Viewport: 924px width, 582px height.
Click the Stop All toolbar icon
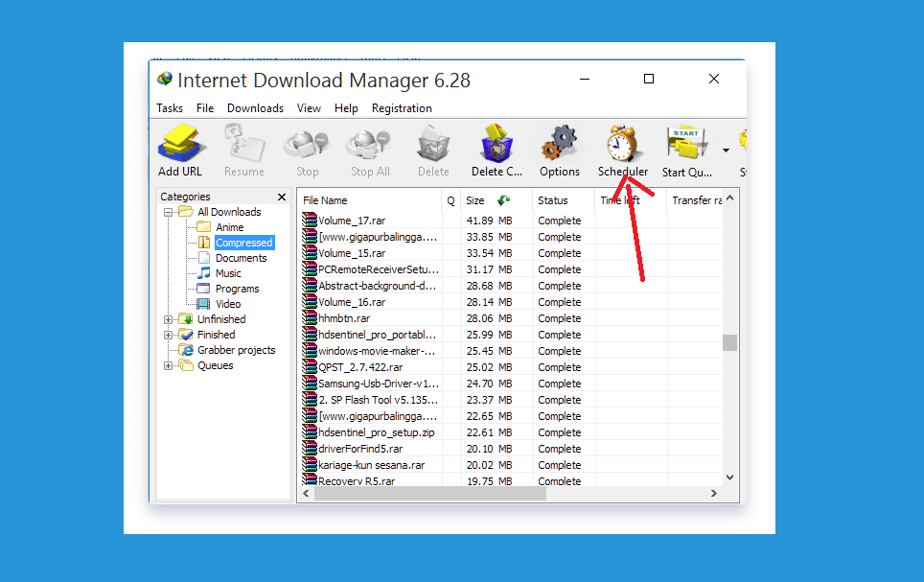pos(369,145)
